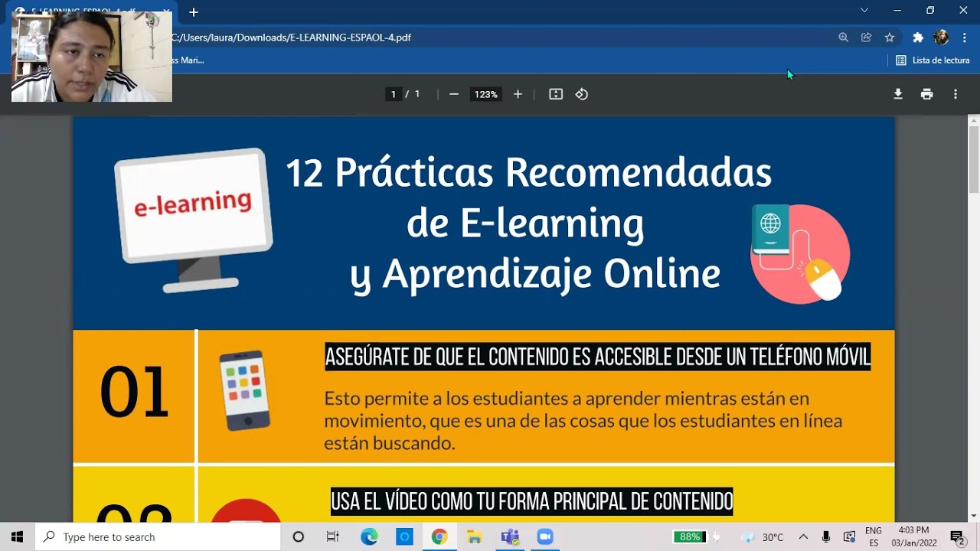Open the Windows Start menu
The width and height of the screenshot is (980, 551).
17,536
